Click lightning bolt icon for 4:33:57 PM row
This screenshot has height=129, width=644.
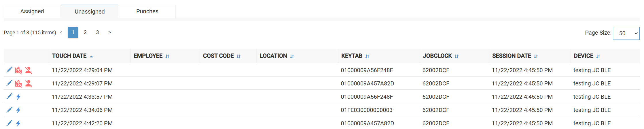tap(18, 97)
